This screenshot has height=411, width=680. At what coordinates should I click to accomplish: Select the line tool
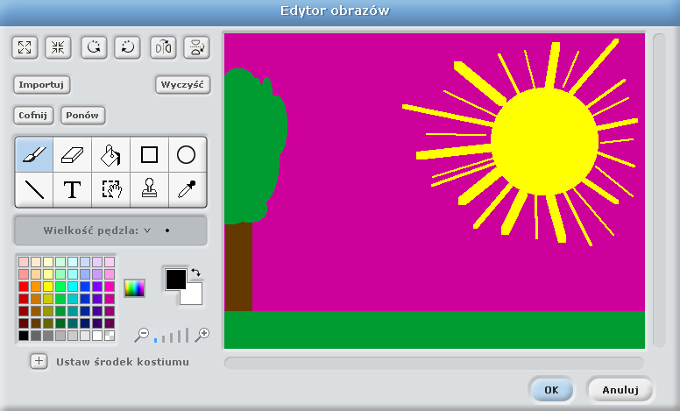tap(34, 189)
